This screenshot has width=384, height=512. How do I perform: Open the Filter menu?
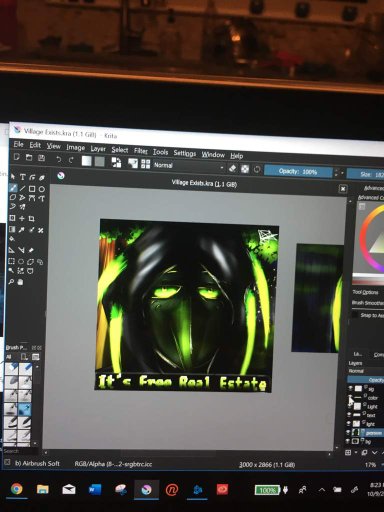(141, 151)
